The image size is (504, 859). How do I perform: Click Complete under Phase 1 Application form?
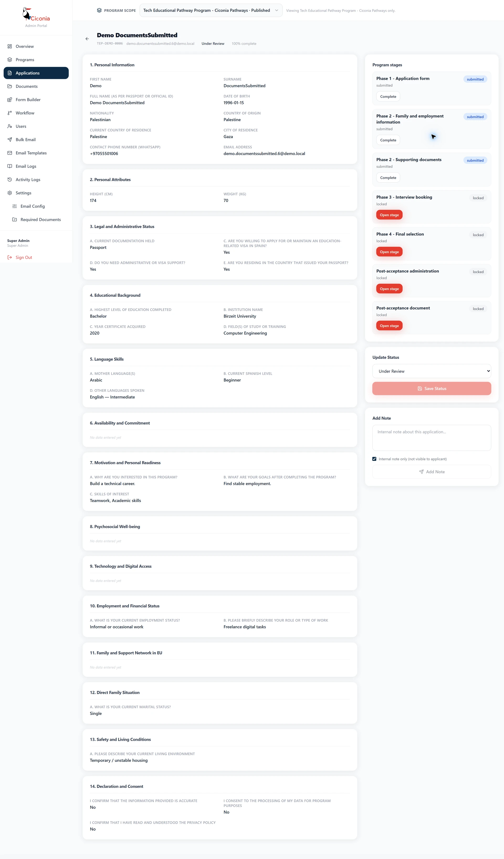coord(388,96)
